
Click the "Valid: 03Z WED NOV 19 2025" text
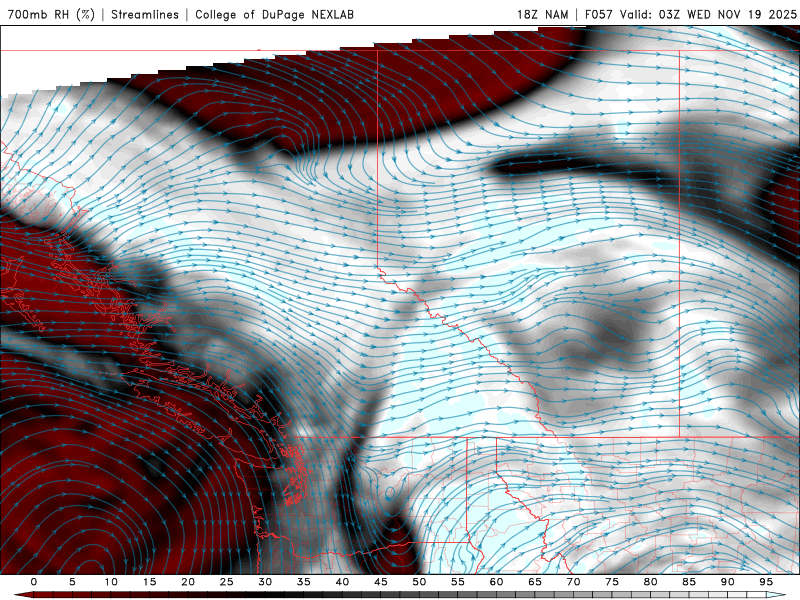[708, 14]
